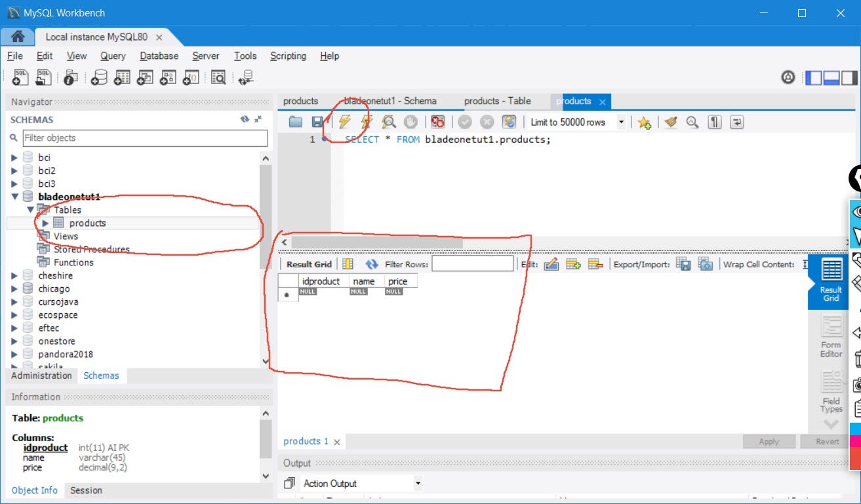Viewport: 861px width, 504px height.
Task: Refresh the result grid data
Action: [x=372, y=264]
